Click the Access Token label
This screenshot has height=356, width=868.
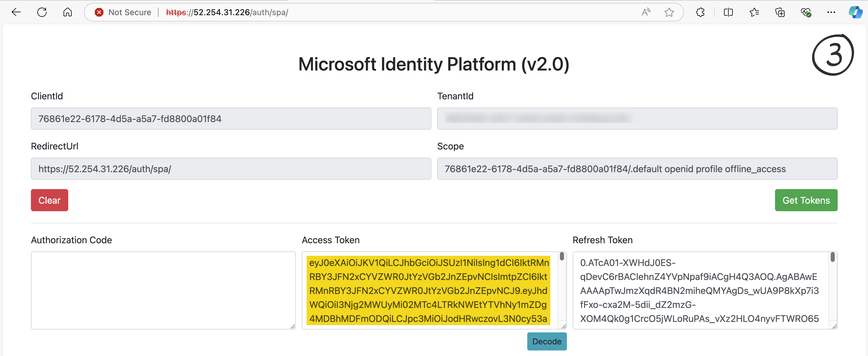pos(331,240)
